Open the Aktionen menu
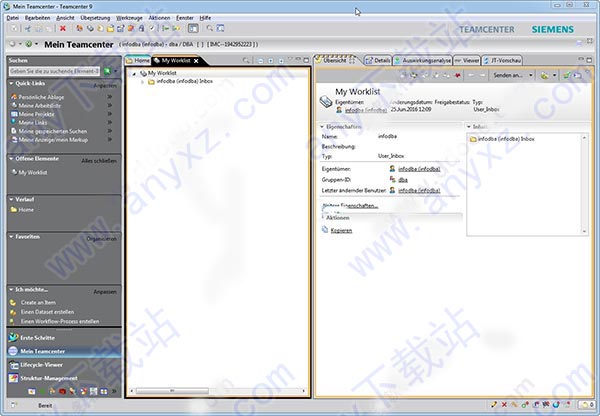 (x=159, y=18)
